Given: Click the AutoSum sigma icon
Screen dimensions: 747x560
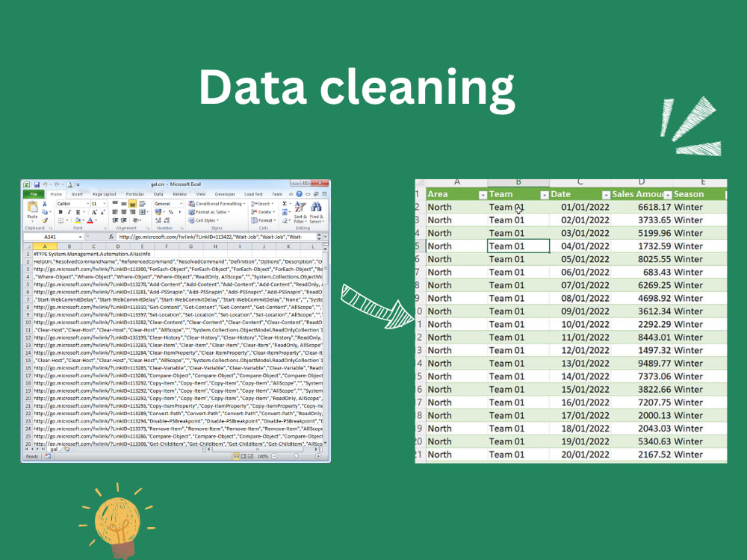Looking at the screenshot, I should 284,204.
